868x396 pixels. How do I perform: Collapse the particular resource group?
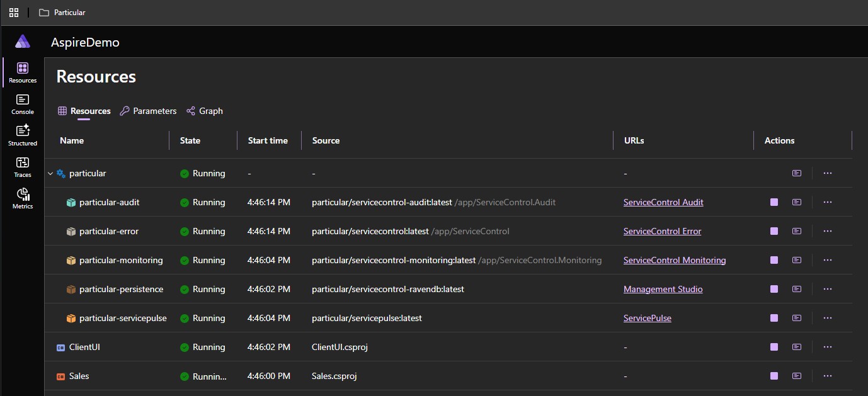click(x=50, y=174)
